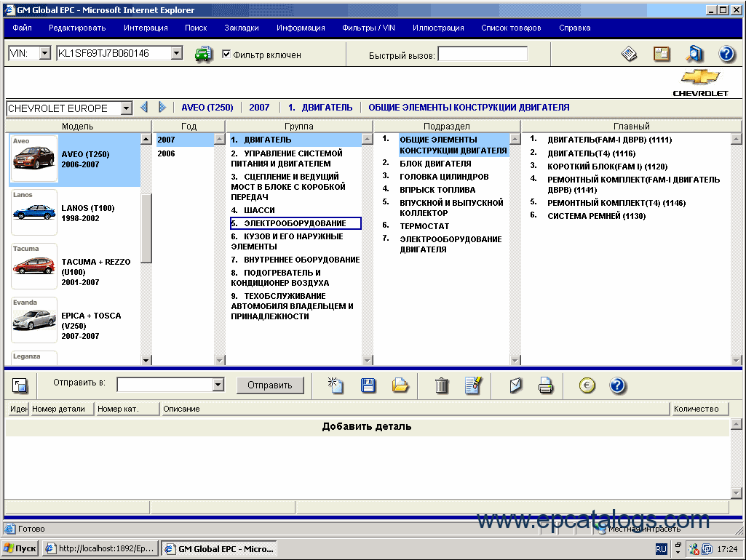Click the printer icon
Viewport: 746px width, 560px height.
pyautogui.click(x=546, y=385)
